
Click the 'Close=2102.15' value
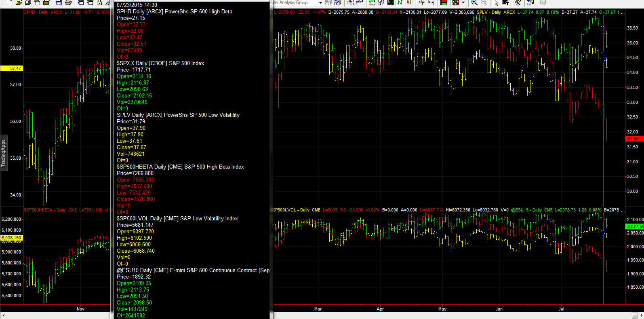click(x=134, y=95)
